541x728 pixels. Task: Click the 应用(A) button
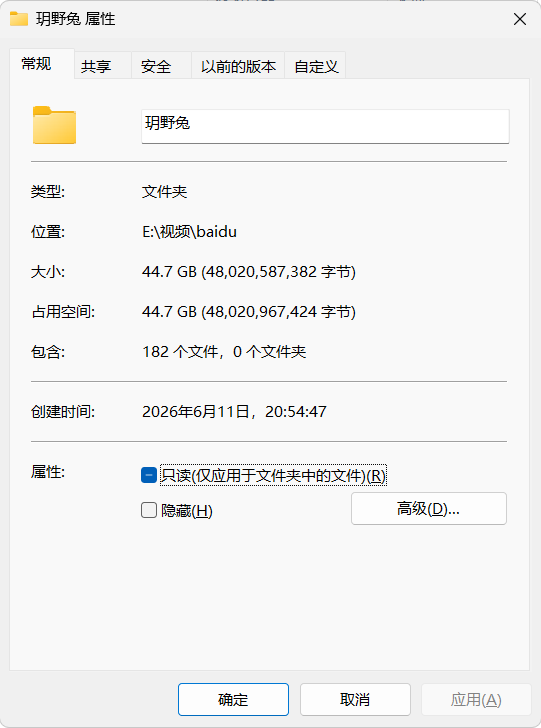[476, 699]
